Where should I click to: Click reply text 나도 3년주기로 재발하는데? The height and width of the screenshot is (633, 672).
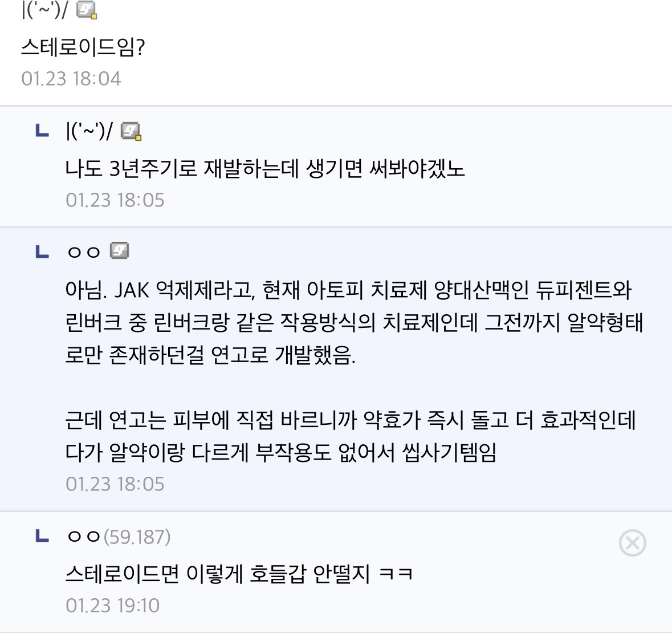[x=265, y=168]
